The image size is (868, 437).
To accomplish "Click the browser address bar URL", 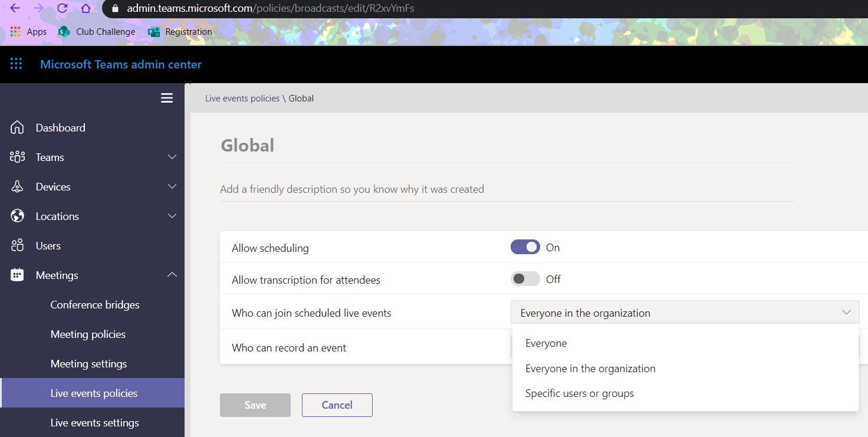I will coord(271,9).
